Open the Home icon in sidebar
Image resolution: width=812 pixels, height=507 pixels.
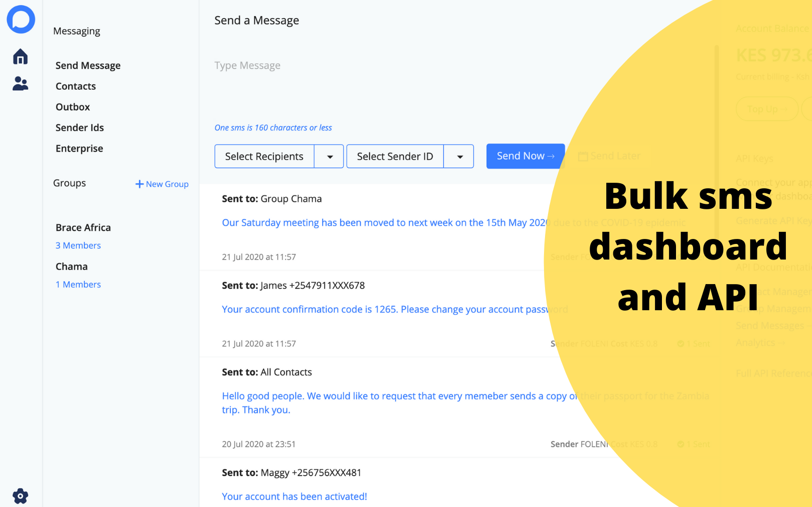(x=20, y=56)
